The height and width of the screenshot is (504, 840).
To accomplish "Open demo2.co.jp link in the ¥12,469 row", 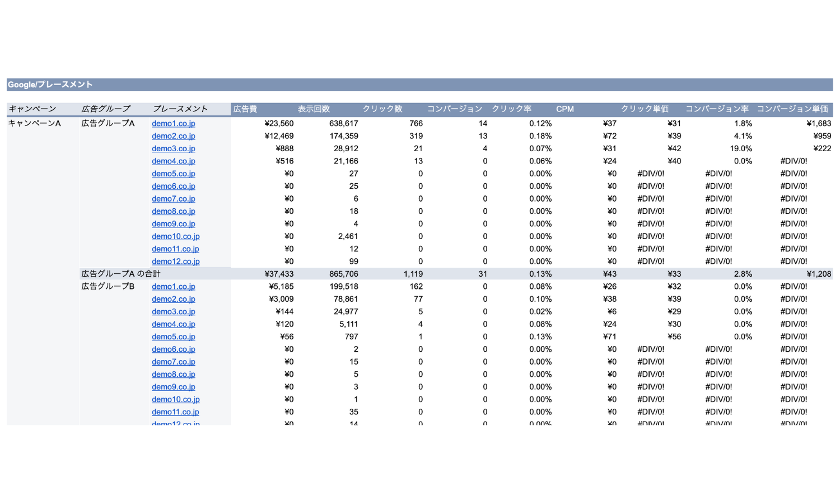I will click(174, 136).
